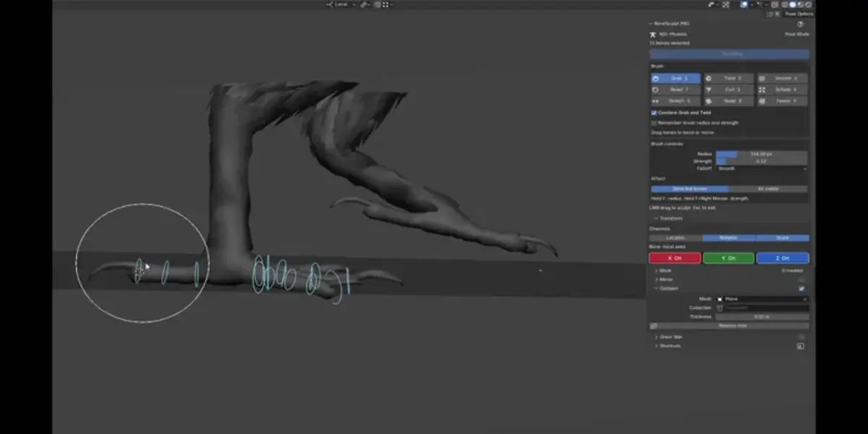
Task: Select the Grab brush
Action: [x=676, y=78]
